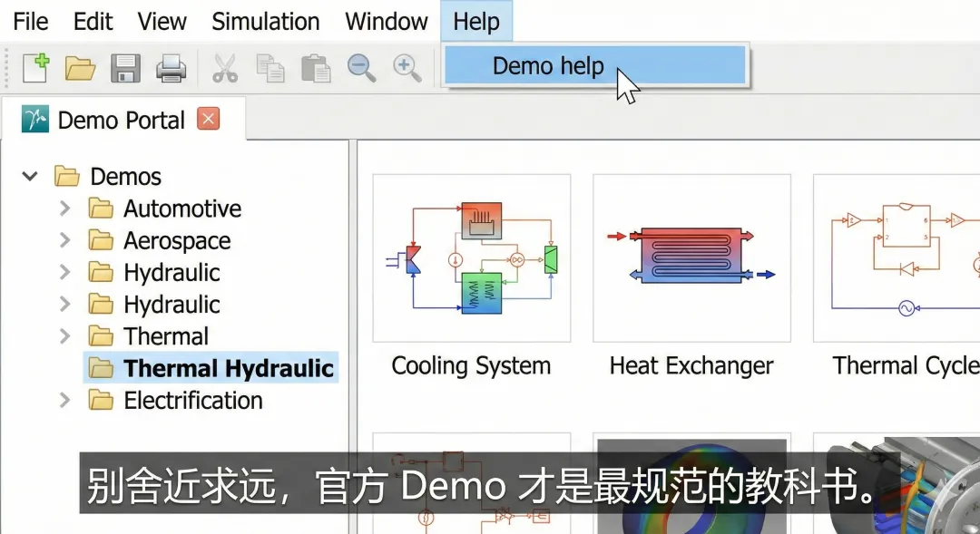Click the Heat Exchanger caption
The width and height of the screenshot is (980, 534).
pos(691,365)
